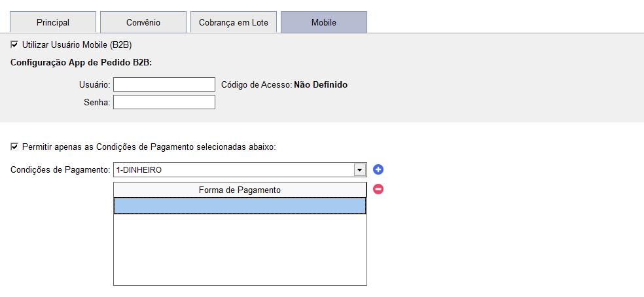The width and height of the screenshot is (644, 297).
Task: Select the Mobile tab
Action: pos(323,22)
